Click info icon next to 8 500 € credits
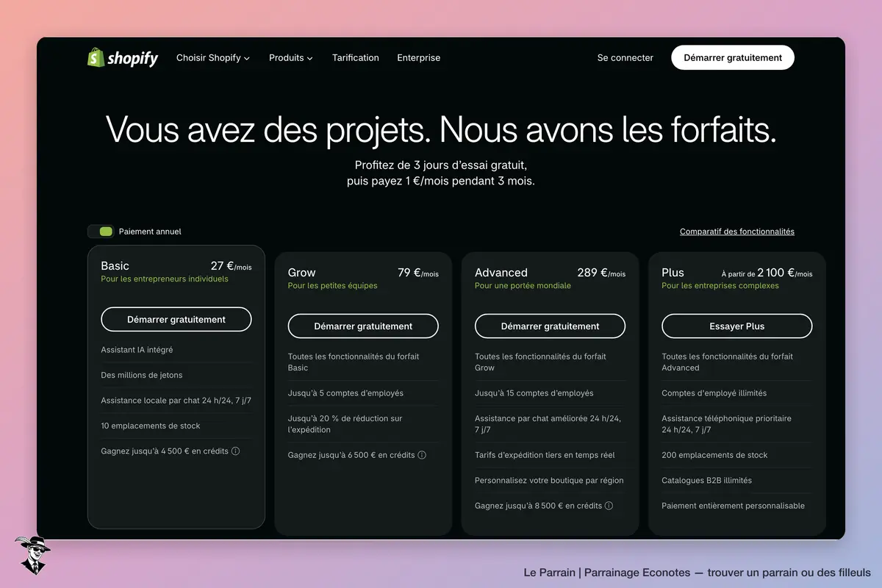The image size is (882, 588). point(609,506)
